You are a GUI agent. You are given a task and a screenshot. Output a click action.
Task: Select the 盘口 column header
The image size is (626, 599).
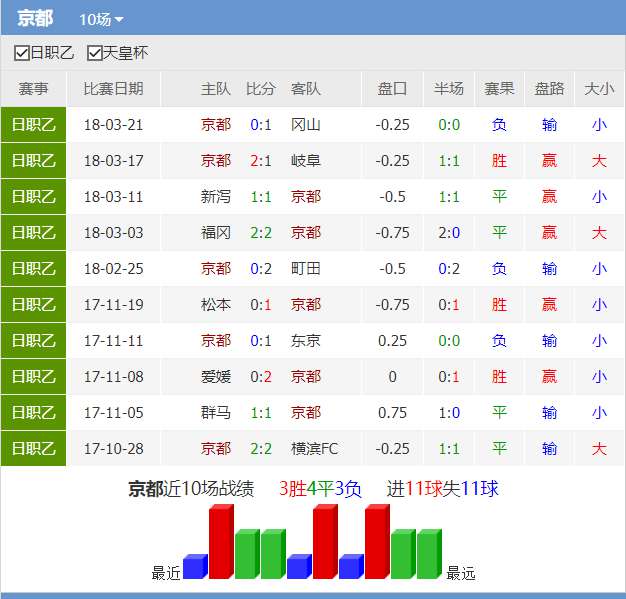[392, 89]
